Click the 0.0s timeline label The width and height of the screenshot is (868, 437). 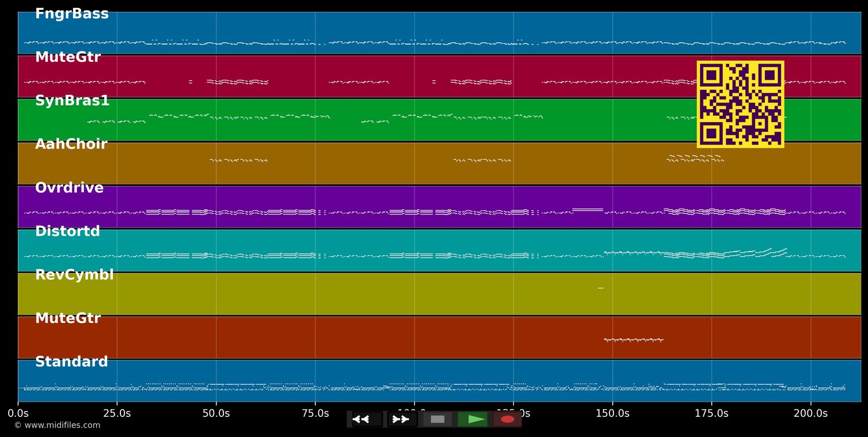click(x=19, y=413)
